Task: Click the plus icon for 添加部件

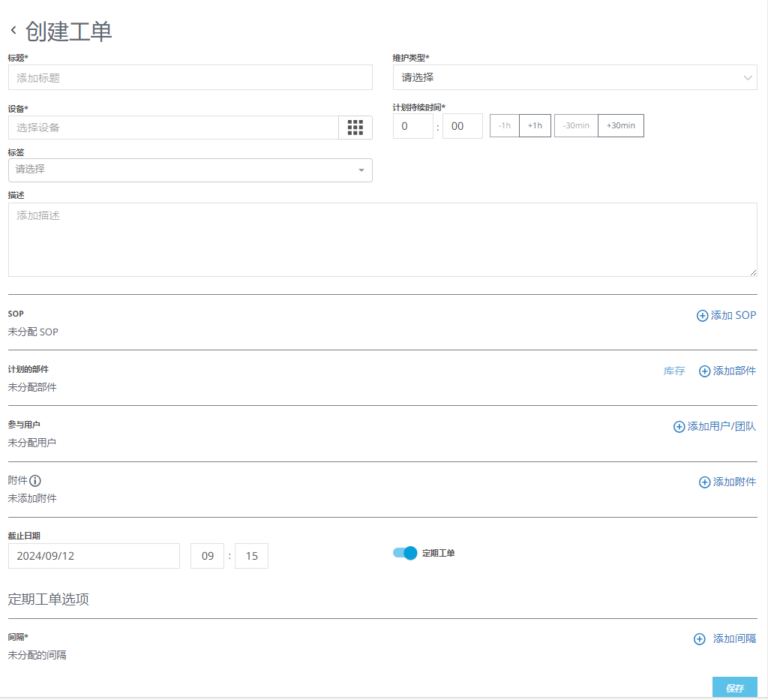Action: [704, 371]
